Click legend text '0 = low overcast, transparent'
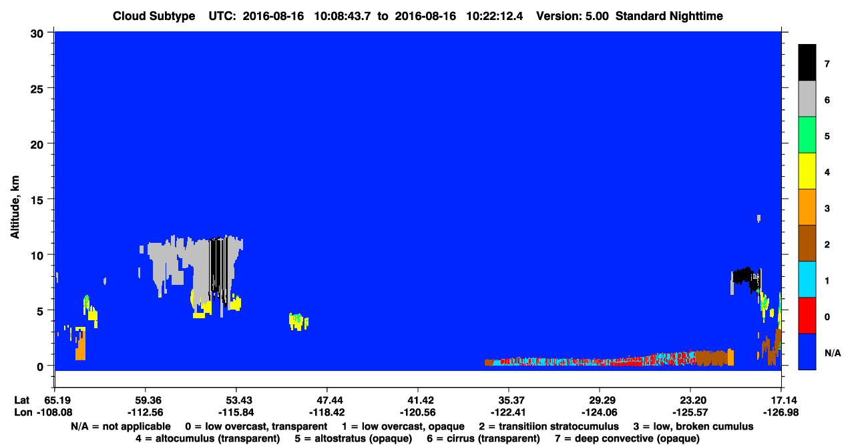Screen dimensions: 868x445 pyautogui.click(x=256, y=426)
